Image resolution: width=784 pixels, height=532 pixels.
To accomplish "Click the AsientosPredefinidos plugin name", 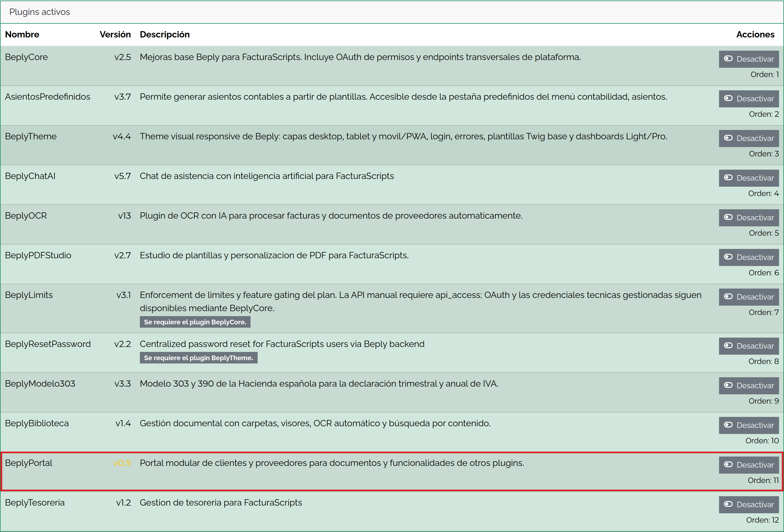I will [48, 96].
